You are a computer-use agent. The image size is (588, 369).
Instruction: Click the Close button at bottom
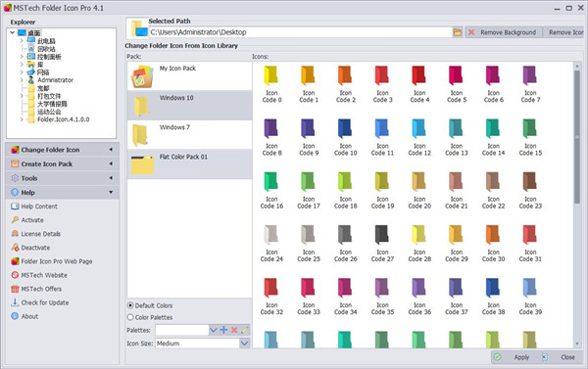click(563, 357)
